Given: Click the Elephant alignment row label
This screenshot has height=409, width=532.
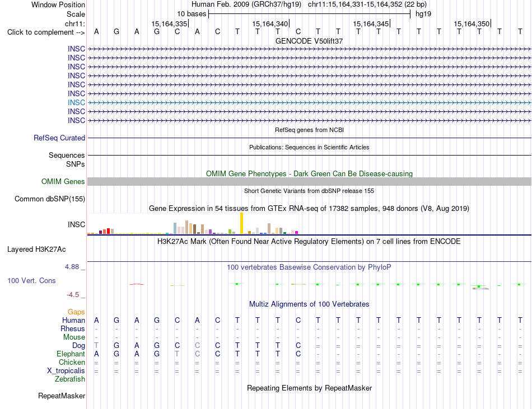Looking at the screenshot, I should click(71, 354).
